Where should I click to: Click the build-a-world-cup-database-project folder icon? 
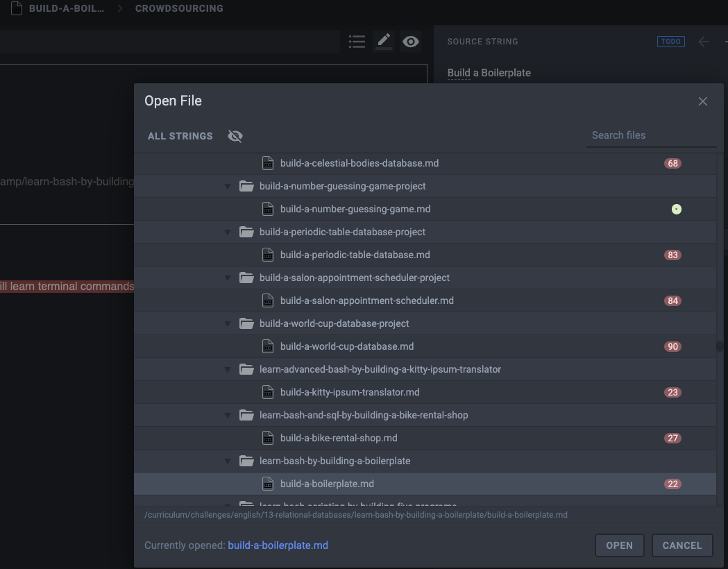246,323
